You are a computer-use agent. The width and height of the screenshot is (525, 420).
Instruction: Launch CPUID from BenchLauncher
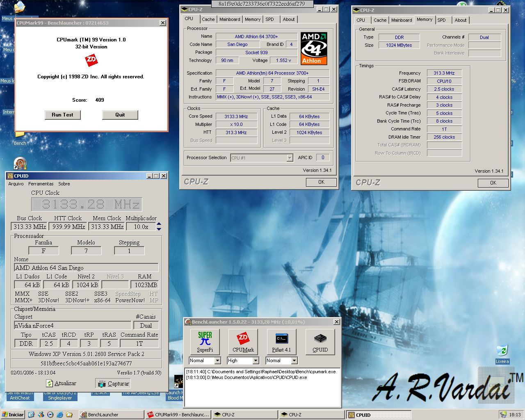[x=320, y=342]
